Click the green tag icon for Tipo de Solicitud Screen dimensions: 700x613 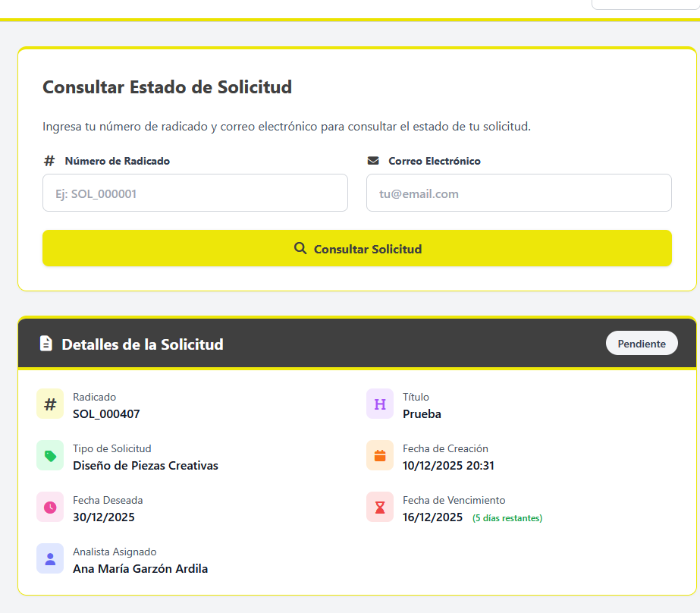pyautogui.click(x=50, y=456)
